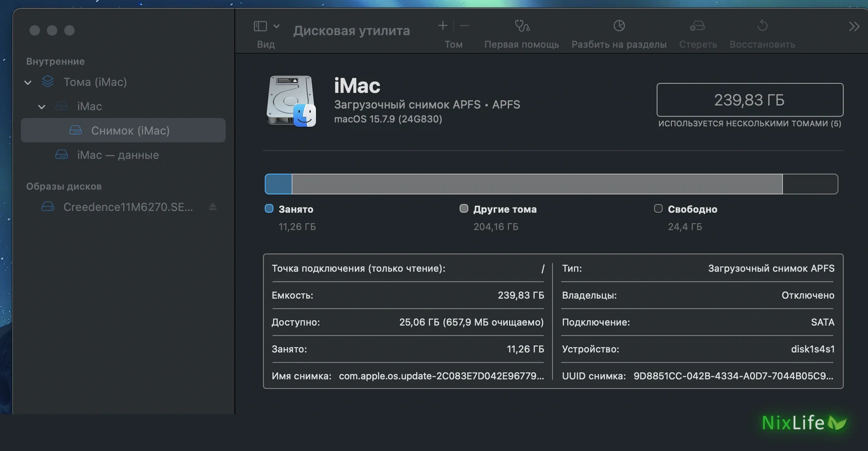Click the Образы дисков sidebar section header
This screenshot has height=451, width=868.
click(x=64, y=186)
